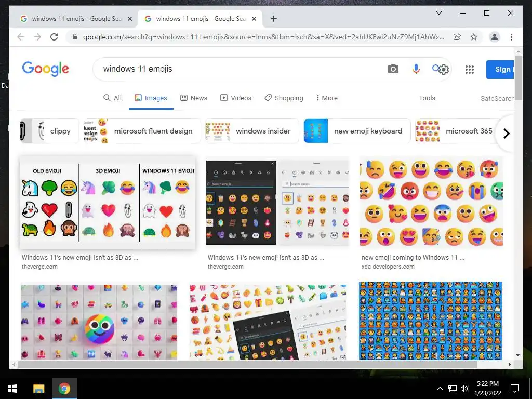Switch to the Videos tab

coord(236,98)
